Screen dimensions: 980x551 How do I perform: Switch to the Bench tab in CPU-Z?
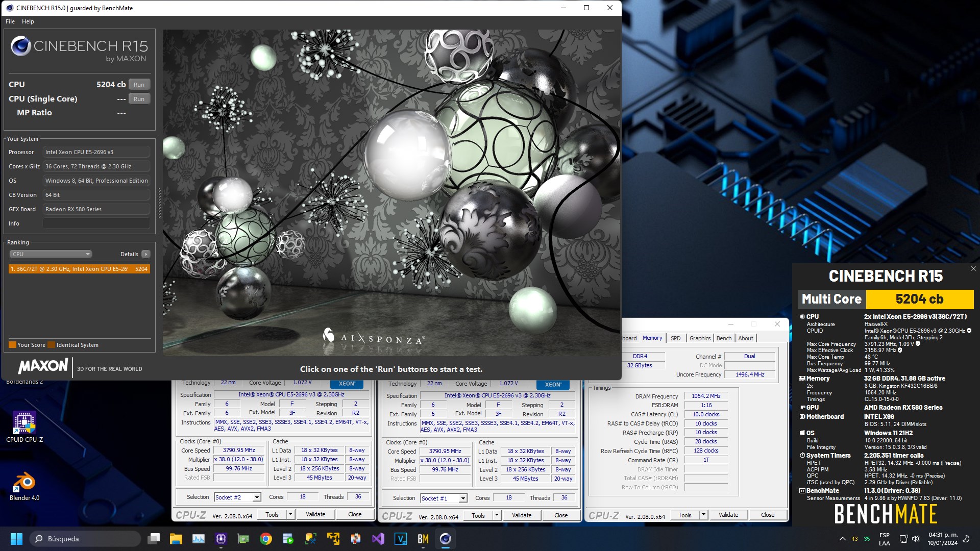click(x=724, y=338)
